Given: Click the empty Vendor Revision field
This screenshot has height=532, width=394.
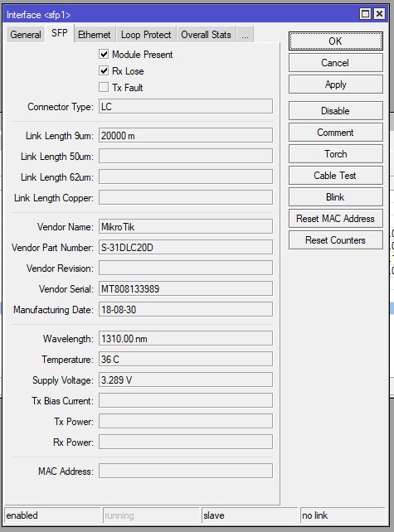Looking at the screenshot, I should pos(186,268).
